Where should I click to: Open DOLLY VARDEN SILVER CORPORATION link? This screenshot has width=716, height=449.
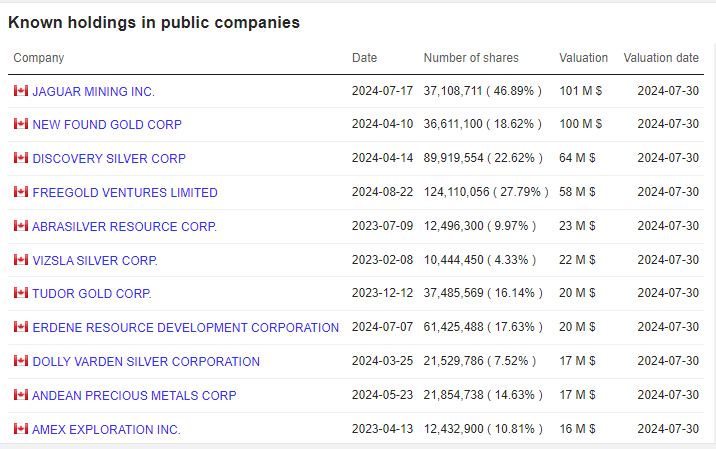(x=146, y=361)
